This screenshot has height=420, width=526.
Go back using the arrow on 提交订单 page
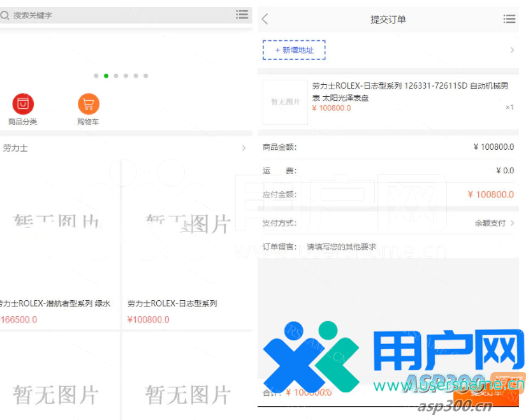(265, 19)
